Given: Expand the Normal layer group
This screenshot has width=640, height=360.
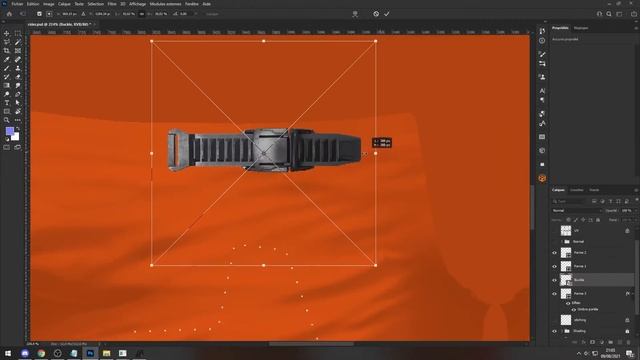Looking at the screenshot, I should (562, 242).
